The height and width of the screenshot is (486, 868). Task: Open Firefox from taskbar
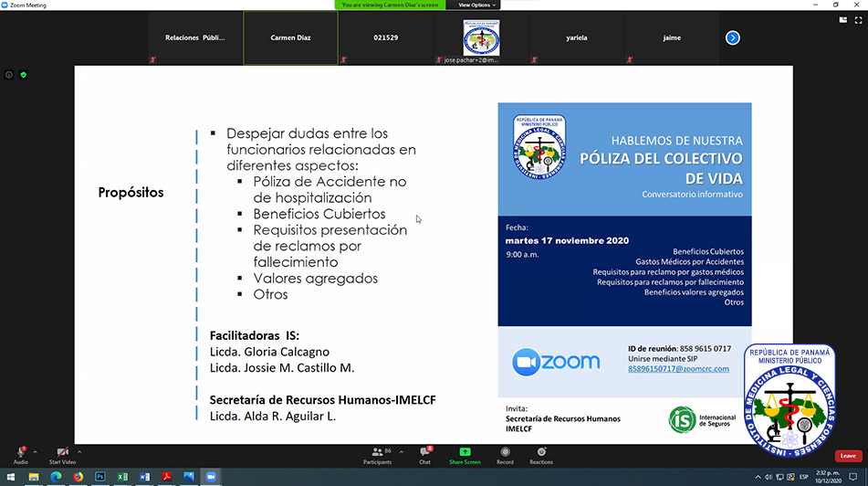[78, 477]
